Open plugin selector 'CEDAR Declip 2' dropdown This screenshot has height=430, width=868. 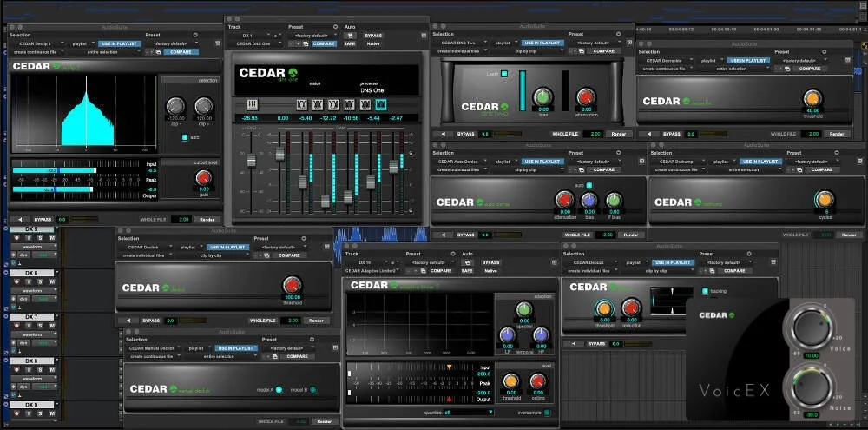coord(39,43)
